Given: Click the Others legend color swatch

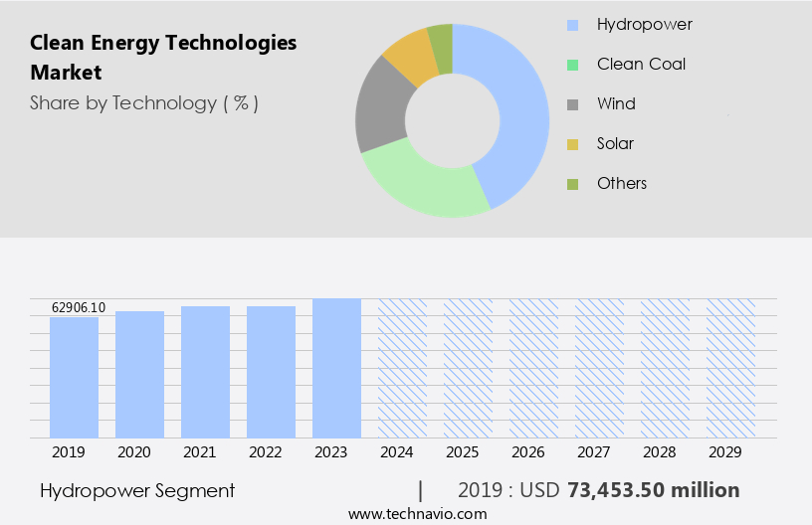Looking at the screenshot, I should (x=572, y=185).
